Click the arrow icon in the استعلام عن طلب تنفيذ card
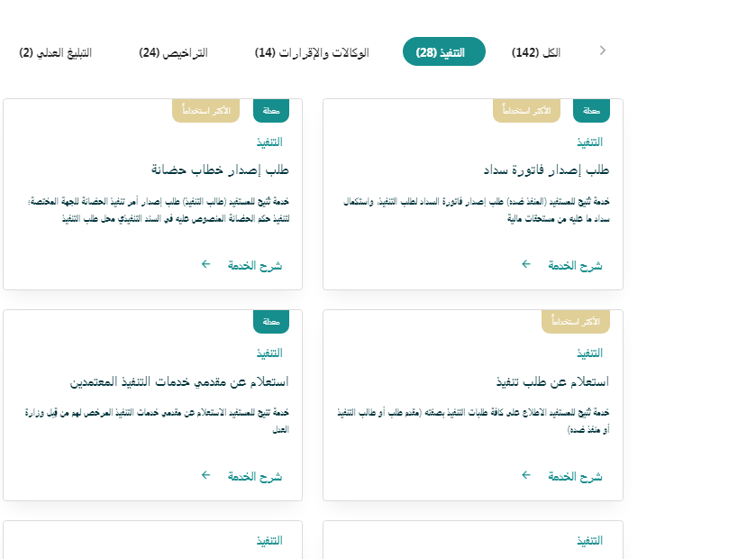 click(x=526, y=474)
